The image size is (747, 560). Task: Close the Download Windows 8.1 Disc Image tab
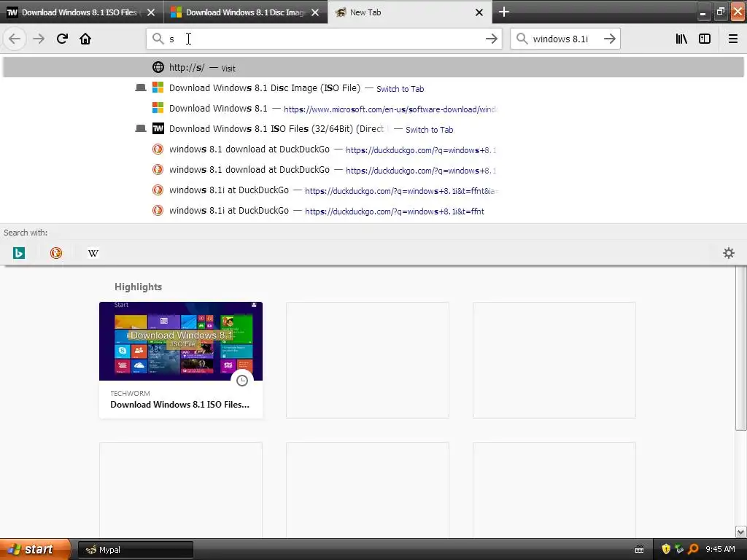click(x=315, y=12)
